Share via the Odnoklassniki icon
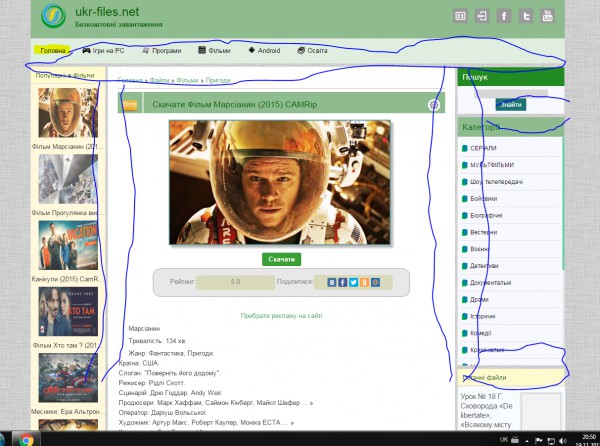This screenshot has height=446, width=600. (x=364, y=282)
